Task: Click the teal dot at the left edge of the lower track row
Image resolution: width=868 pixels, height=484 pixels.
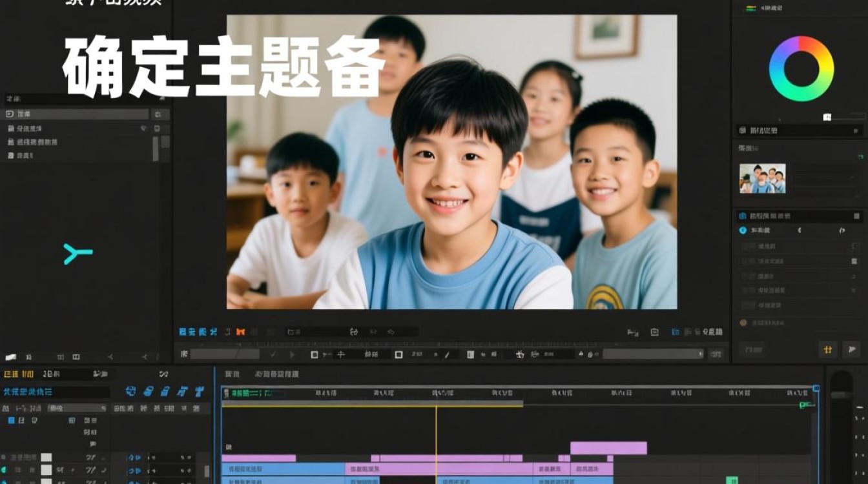Action: click(x=3, y=470)
